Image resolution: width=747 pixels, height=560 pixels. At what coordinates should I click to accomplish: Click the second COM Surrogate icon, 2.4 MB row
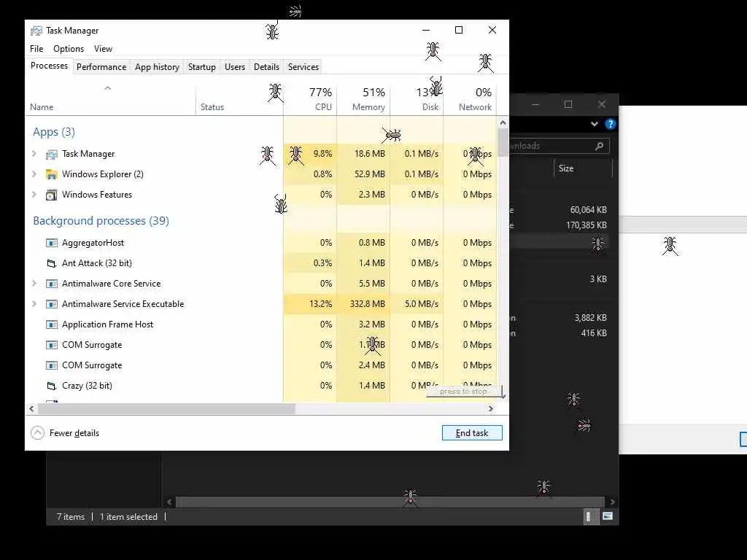click(x=52, y=366)
